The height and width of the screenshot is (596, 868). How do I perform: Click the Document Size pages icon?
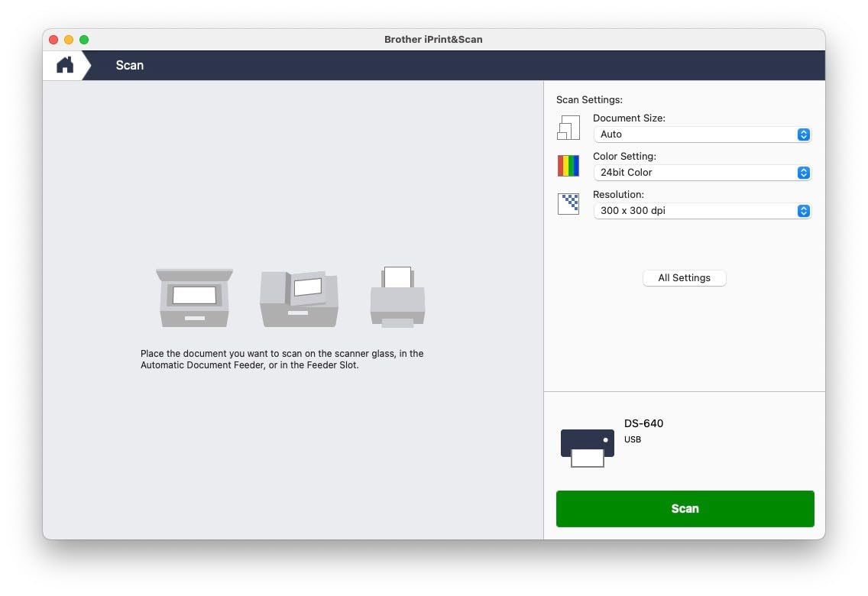[568, 128]
